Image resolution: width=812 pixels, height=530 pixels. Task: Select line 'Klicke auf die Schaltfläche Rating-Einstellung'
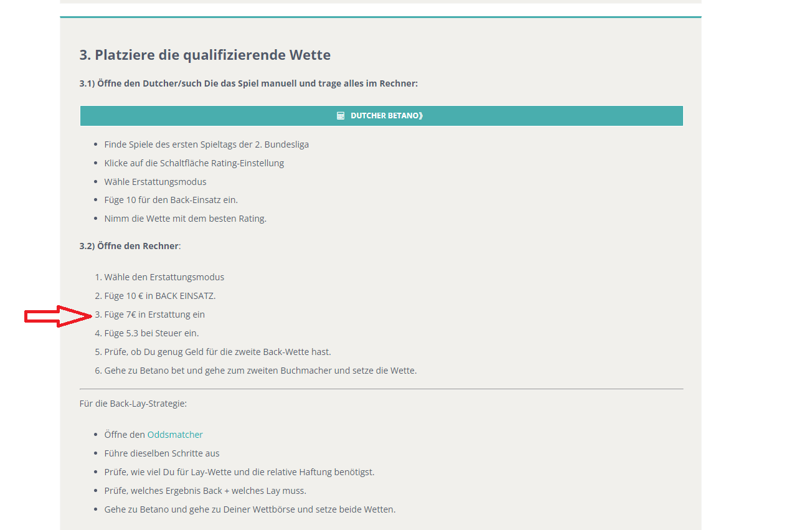pos(194,163)
